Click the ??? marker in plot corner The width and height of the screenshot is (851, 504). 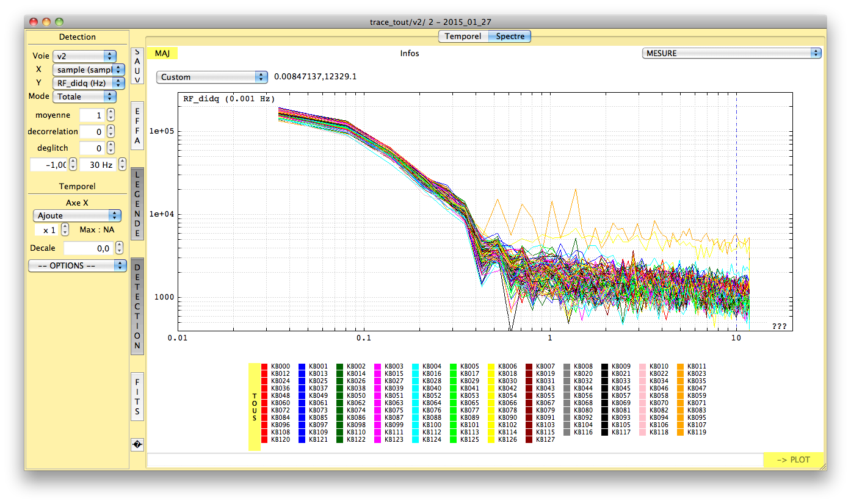pyautogui.click(x=779, y=326)
